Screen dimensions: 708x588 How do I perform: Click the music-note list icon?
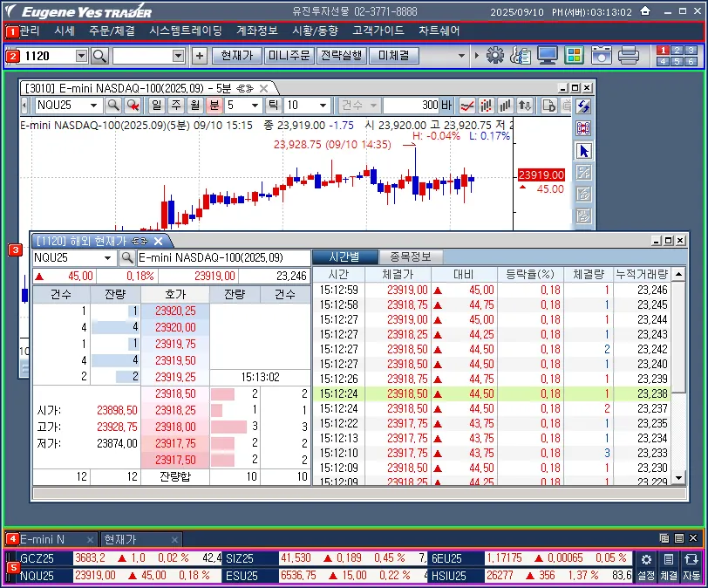pyautogui.click(x=521, y=56)
